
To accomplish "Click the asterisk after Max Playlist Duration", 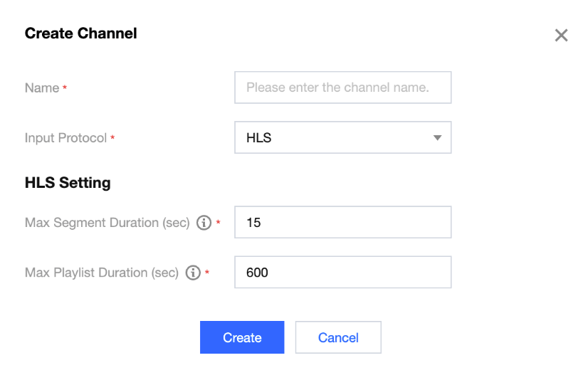I will 206,273.
